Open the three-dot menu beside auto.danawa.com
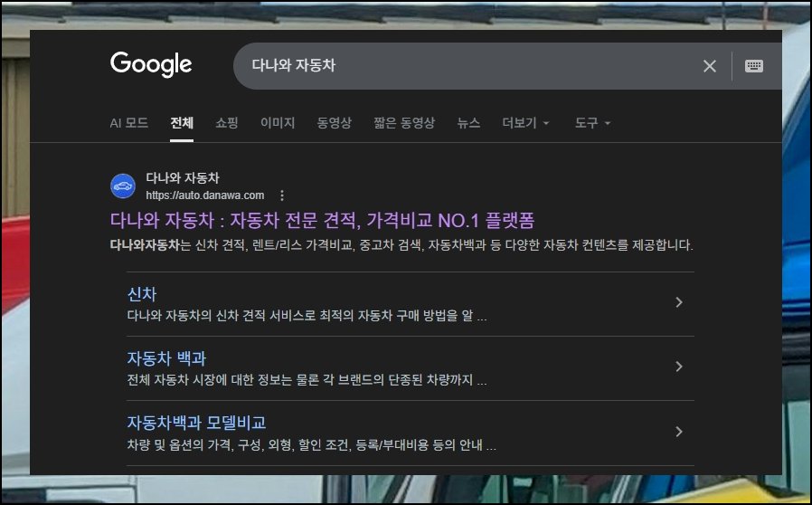Screen dimensions: 812x505 (282, 195)
